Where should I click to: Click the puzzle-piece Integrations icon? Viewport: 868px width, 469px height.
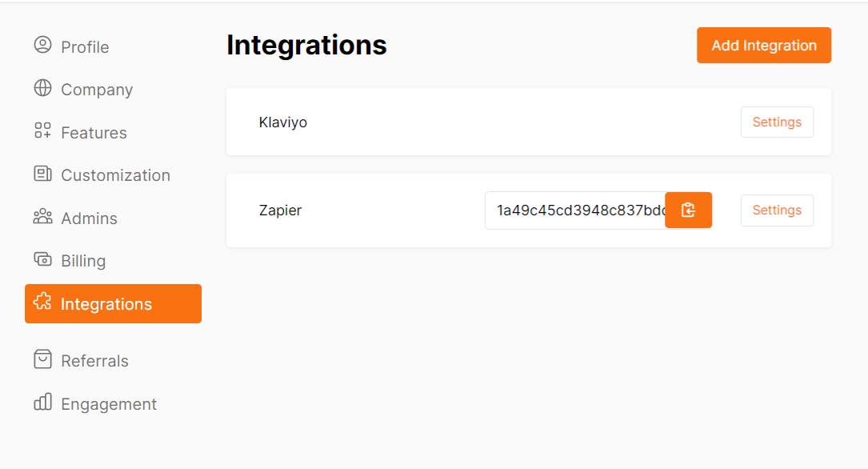(x=42, y=302)
